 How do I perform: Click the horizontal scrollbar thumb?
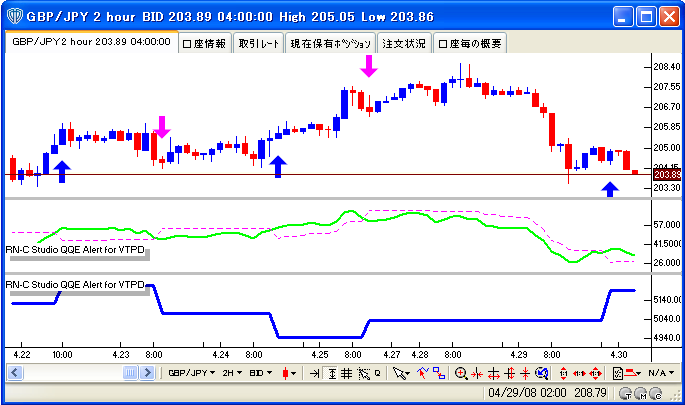coord(130,373)
